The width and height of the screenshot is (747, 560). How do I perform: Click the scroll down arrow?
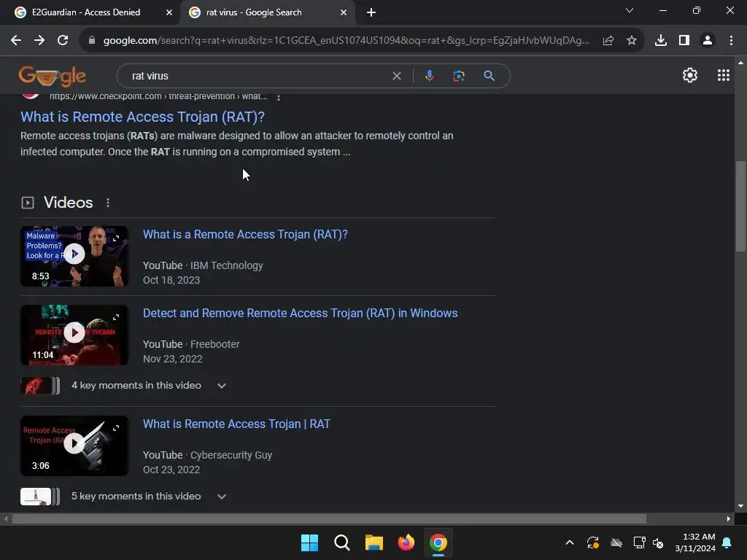740,506
